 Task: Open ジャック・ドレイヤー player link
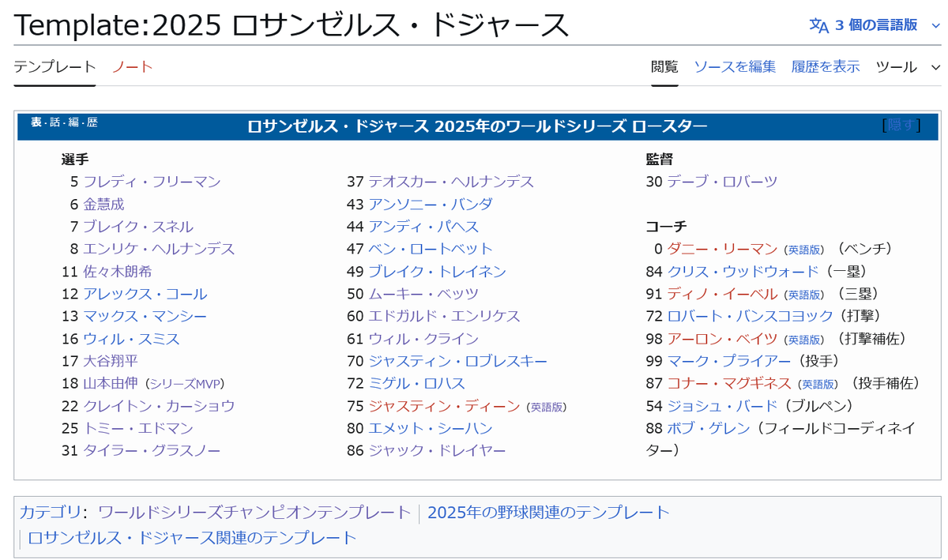point(437,450)
